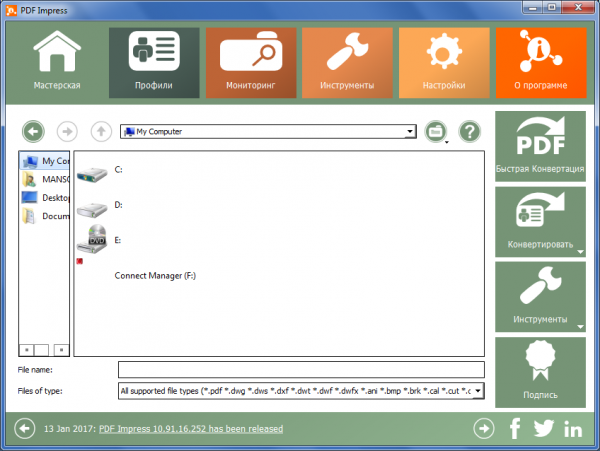Viewport: 600px width, 451px height.
Task: Select the MANSO user folder
Action: 45,179
